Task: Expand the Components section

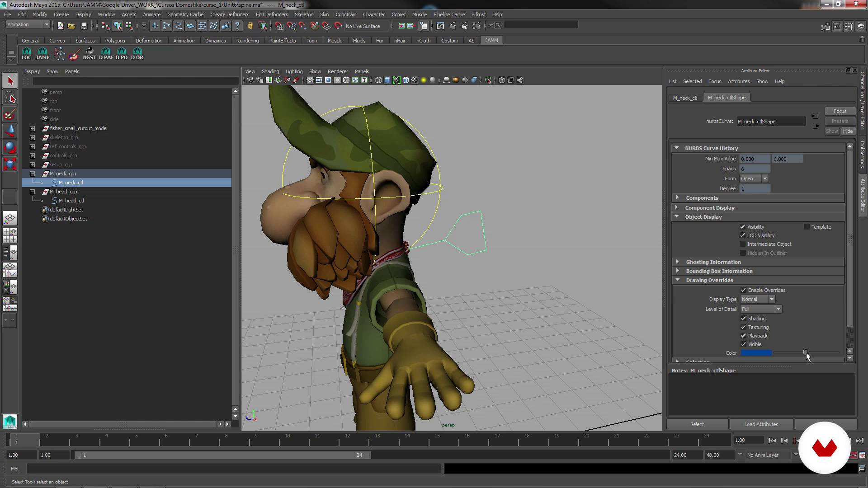Action: tap(677, 197)
